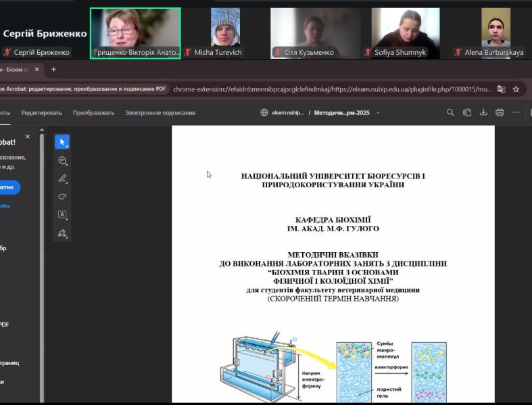Click the Суміш макромолекул diagram label
The height and width of the screenshot is (405, 532).
[x=388, y=350]
